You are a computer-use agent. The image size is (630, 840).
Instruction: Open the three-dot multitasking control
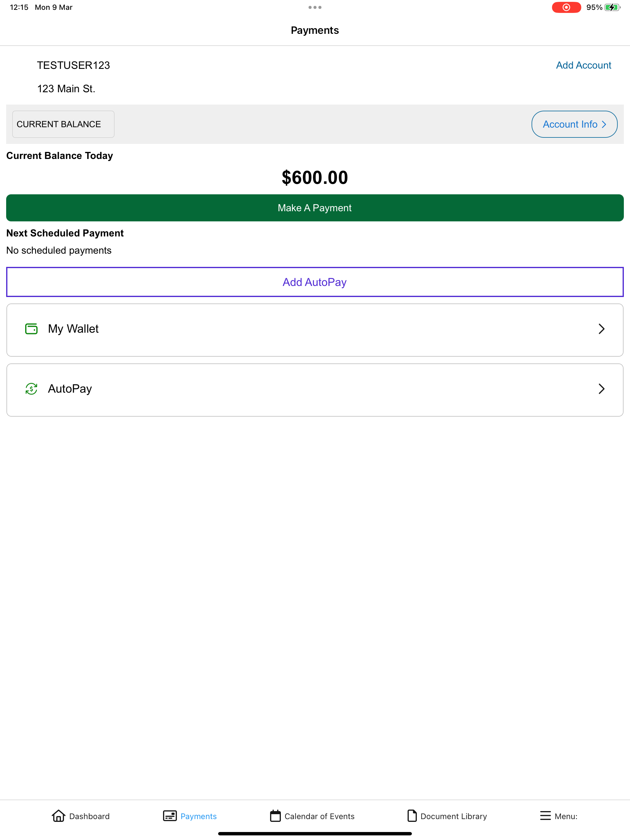point(315,7)
